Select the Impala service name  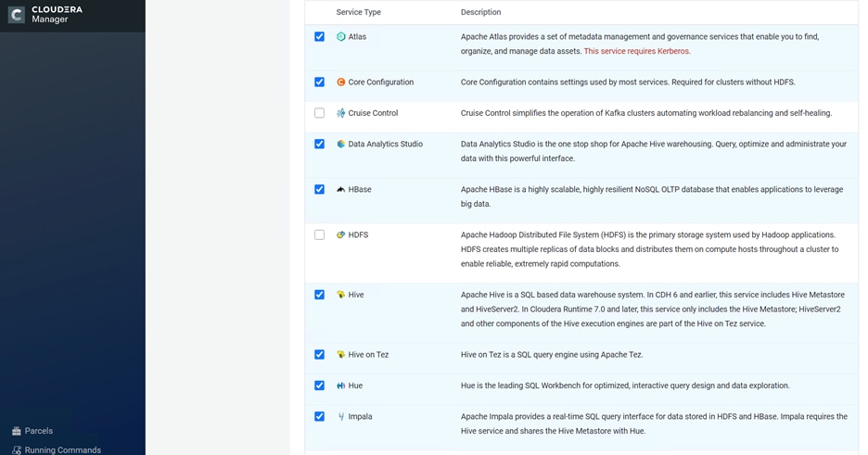360,416
